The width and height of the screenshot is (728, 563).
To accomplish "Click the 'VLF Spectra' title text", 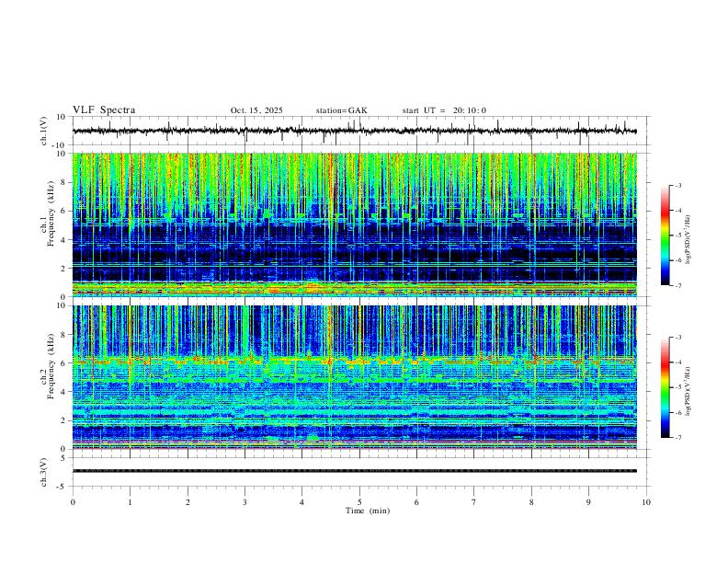I will [104, 110].
